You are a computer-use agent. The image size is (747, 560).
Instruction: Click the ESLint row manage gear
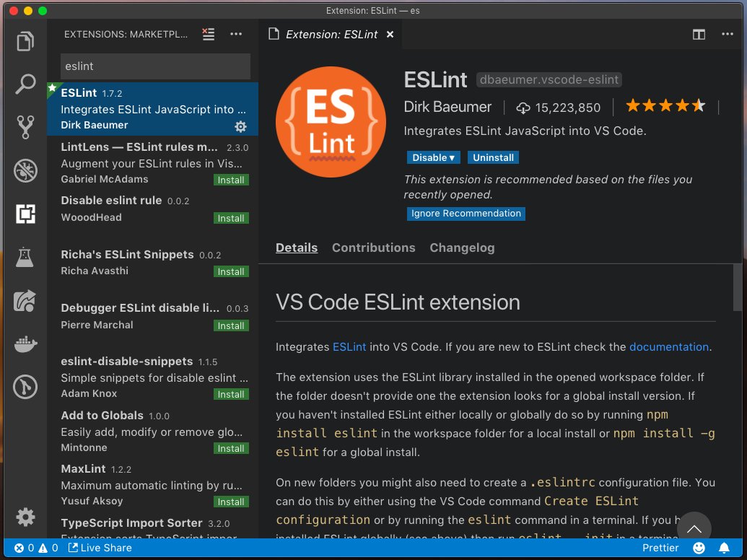point(240,126)
